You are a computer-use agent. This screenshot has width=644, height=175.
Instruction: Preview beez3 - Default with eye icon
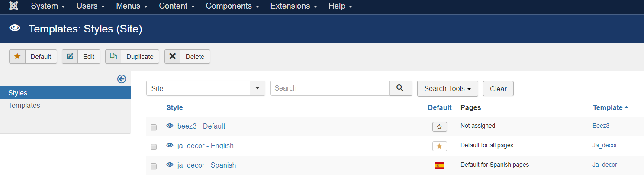[170, 126]
